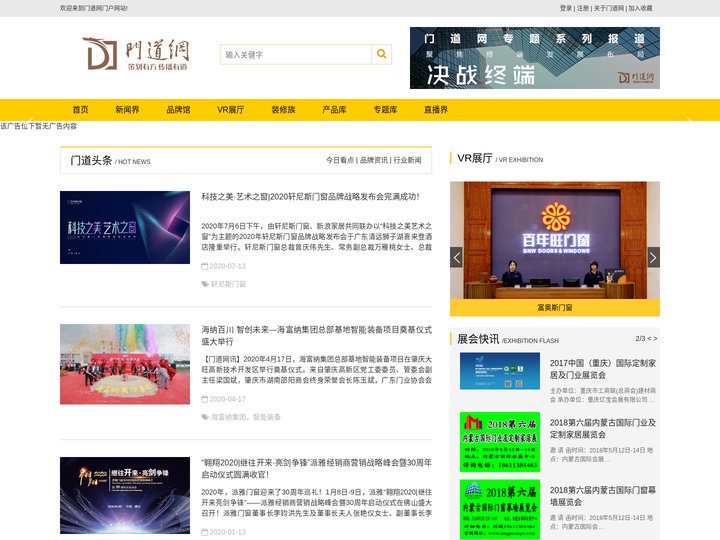Show next VR exhibition slide
The height and width of the screenshot is (540, 720).
(x=653, y=257)
